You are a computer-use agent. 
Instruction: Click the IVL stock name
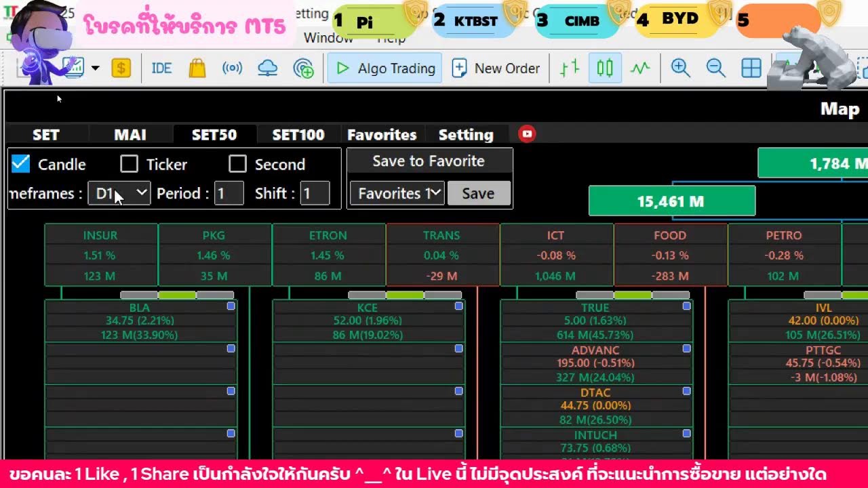tap(823, 308)
